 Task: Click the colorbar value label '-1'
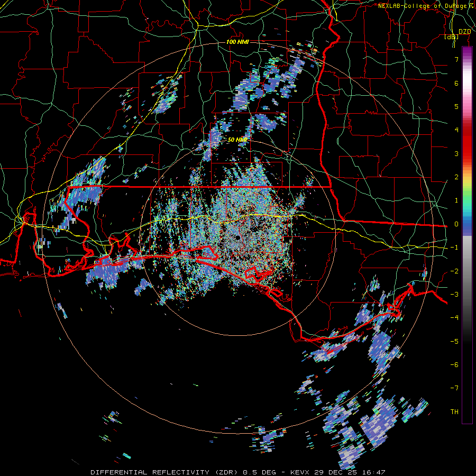pyautogui.click(x=454, y=248)
